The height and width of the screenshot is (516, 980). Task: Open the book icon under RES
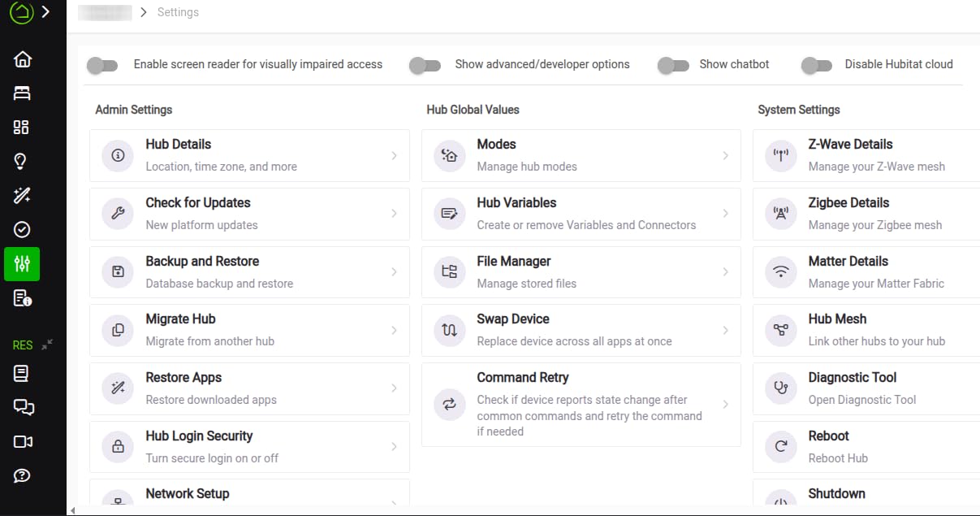click(22, 374)
